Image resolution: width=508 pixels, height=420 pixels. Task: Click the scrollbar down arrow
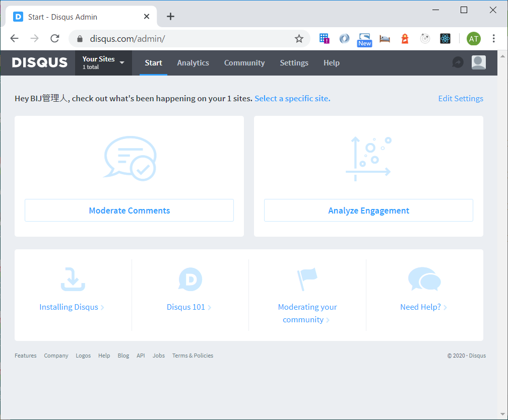point(502,414)
